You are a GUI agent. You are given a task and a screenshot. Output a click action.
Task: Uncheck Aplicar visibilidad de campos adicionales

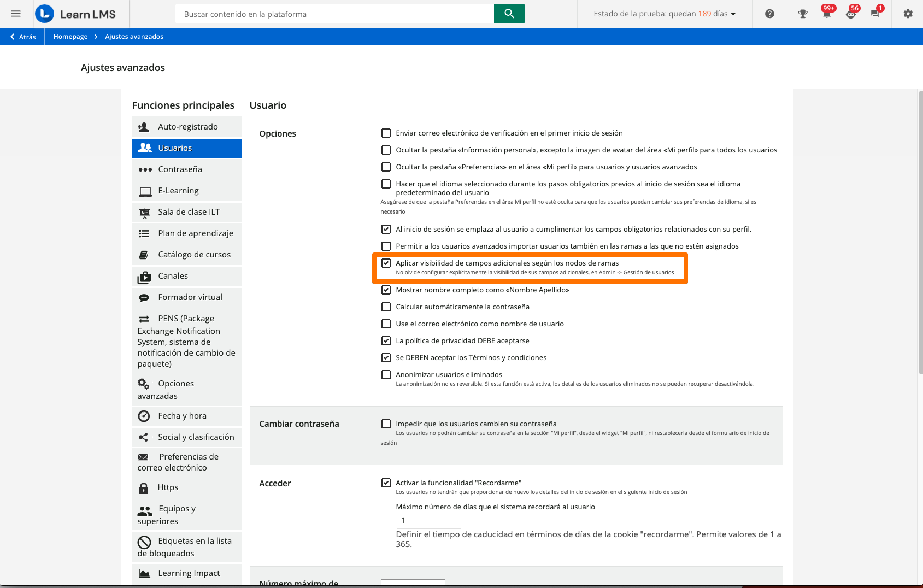pos(386,263)
